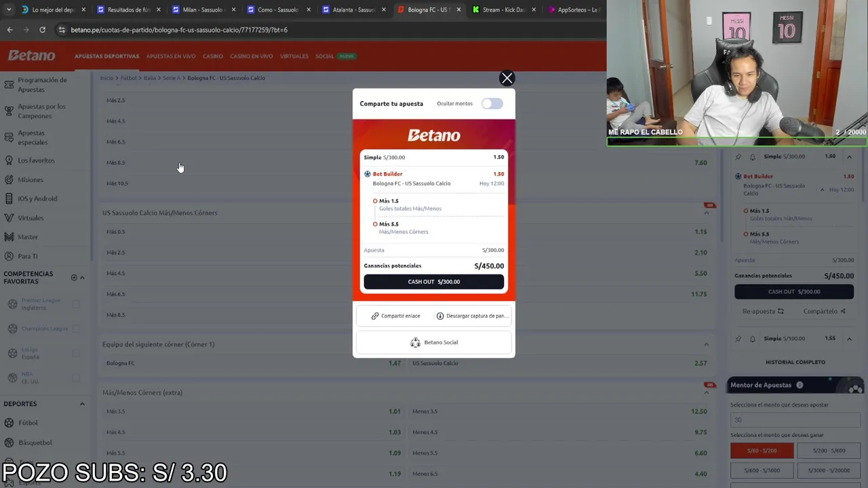Screen dimensions: 868x488
Task: Open the Apuestas en Vivo menu
Action: coord(171,56)
